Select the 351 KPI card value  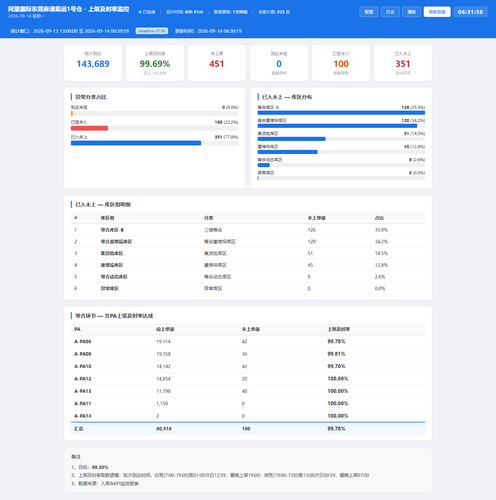pyautogui.click(x=403, y=64)
